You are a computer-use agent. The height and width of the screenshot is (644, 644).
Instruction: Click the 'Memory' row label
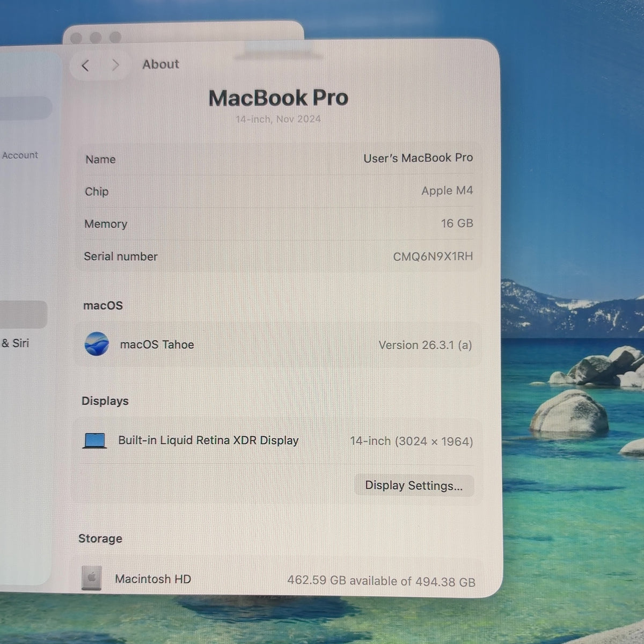(106, 224)
